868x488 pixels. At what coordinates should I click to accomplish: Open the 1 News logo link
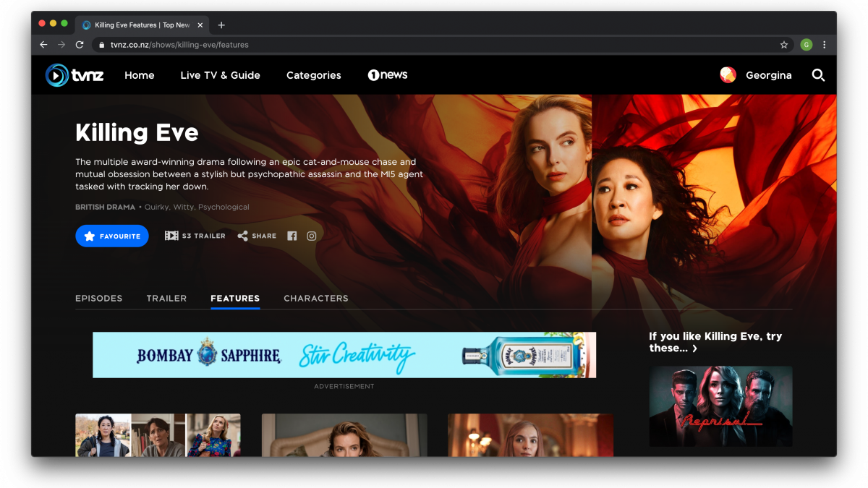(388, 75)
